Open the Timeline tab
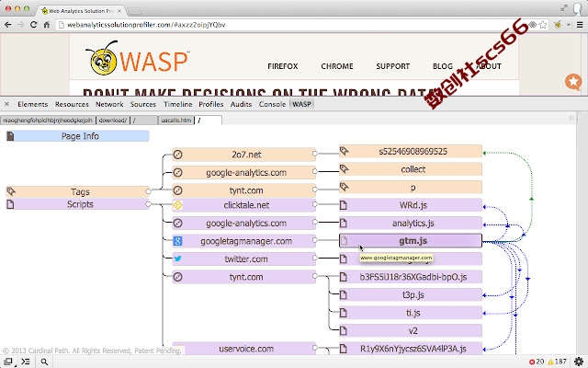The image size is (588, 368). 177,104
